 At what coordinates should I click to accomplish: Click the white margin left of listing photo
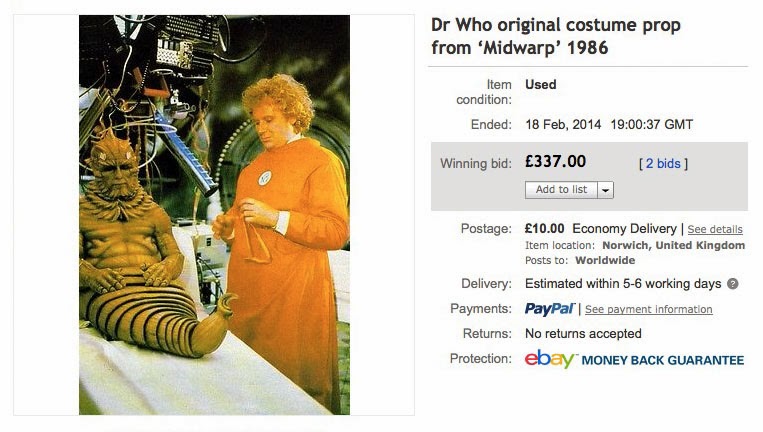tap(46, 215)
